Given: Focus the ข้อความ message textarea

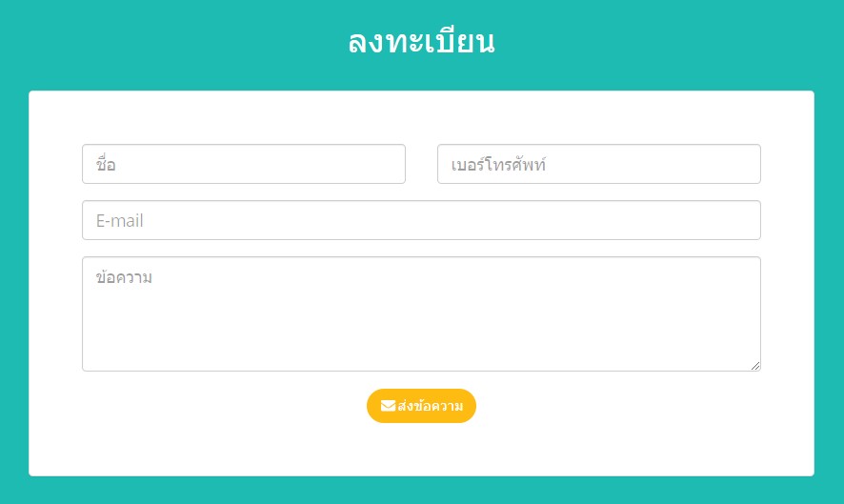Looking at the screenshot, I should pyautogui.click(x=421, y=313).
